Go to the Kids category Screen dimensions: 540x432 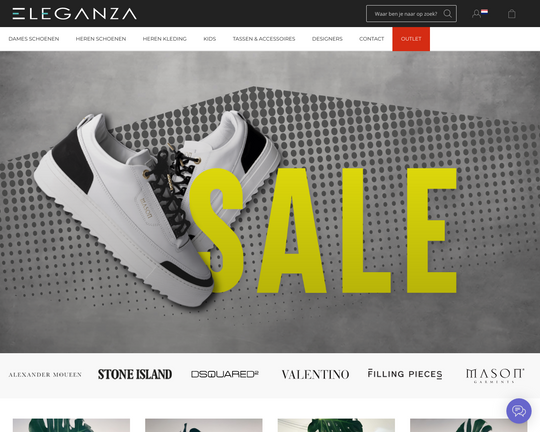tap(210, 39)
